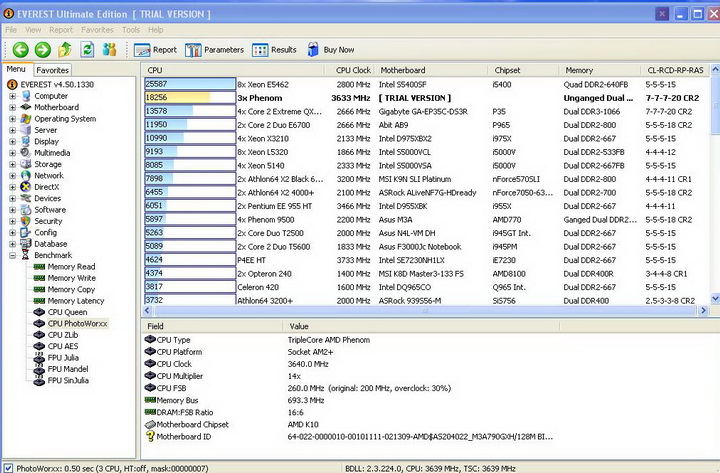This screenshot has width=720, height=473.
Task: Click the Software icon in the tree
Action: coord(26,210)
